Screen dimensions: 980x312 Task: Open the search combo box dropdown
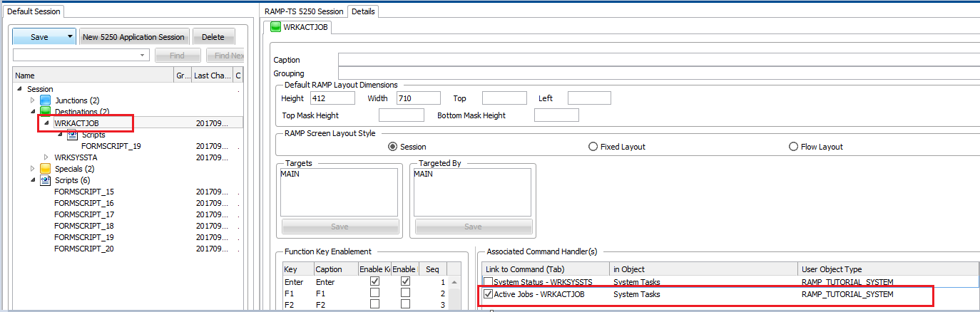[x=143, y=55]
